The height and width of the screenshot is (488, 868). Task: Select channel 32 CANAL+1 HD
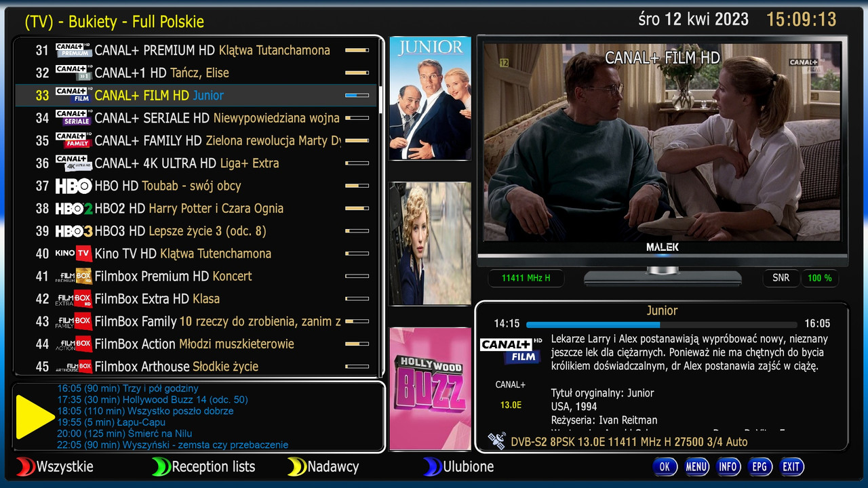(x=196, y=73)
